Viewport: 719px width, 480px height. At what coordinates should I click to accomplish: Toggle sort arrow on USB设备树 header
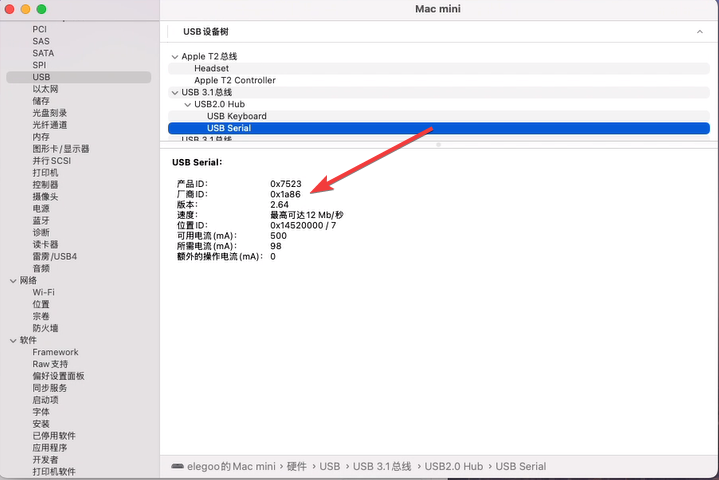700,32
